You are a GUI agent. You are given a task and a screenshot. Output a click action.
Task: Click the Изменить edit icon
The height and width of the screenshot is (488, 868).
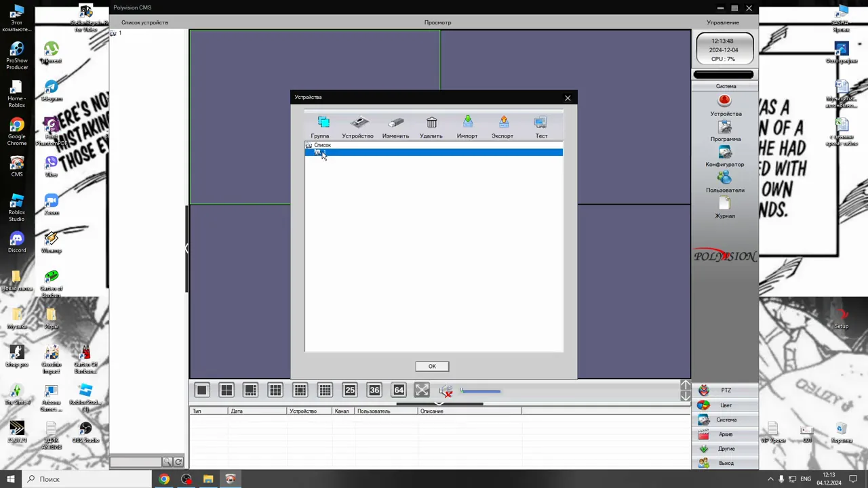click(396, 123)
